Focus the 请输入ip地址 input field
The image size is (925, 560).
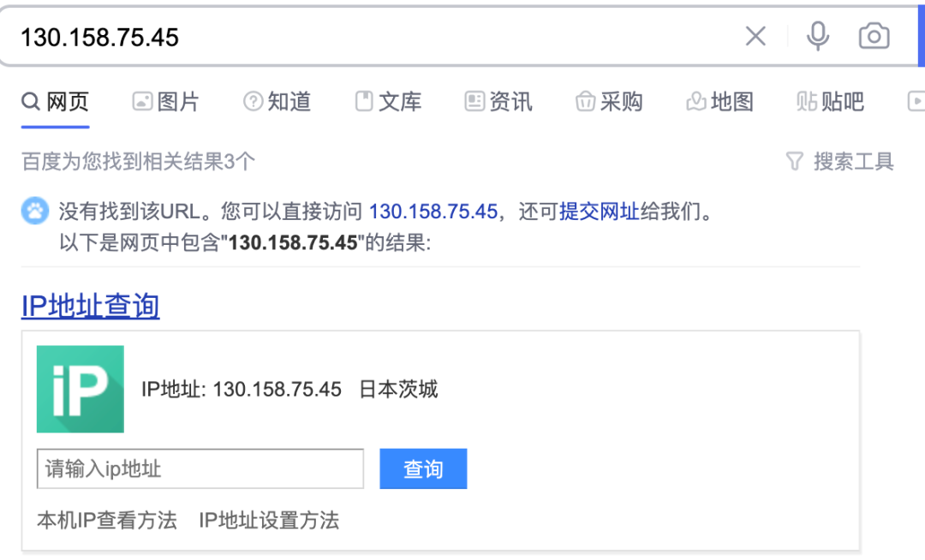pos(200,468)
